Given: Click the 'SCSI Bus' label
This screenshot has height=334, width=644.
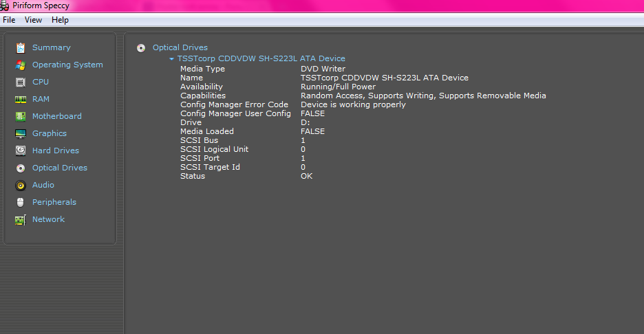Looking at the screenshot, I should [x=200, y=140].
